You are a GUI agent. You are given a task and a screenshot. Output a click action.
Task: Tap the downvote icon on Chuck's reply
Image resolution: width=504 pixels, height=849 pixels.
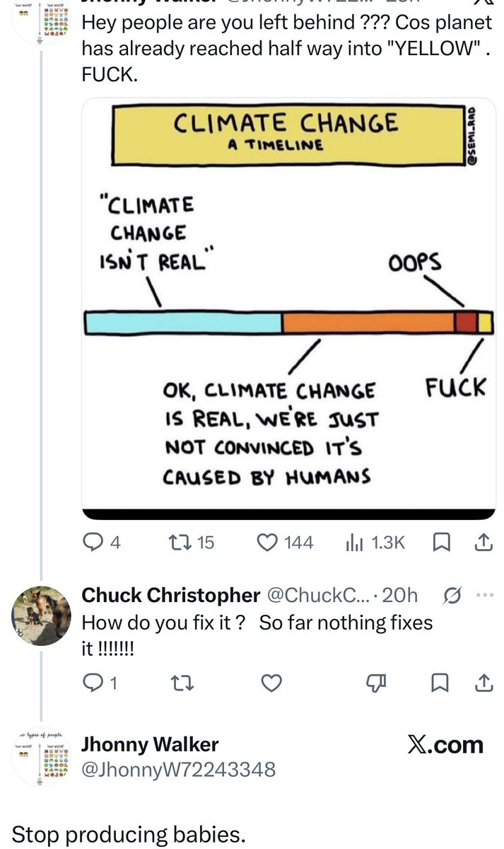(375, 683)
